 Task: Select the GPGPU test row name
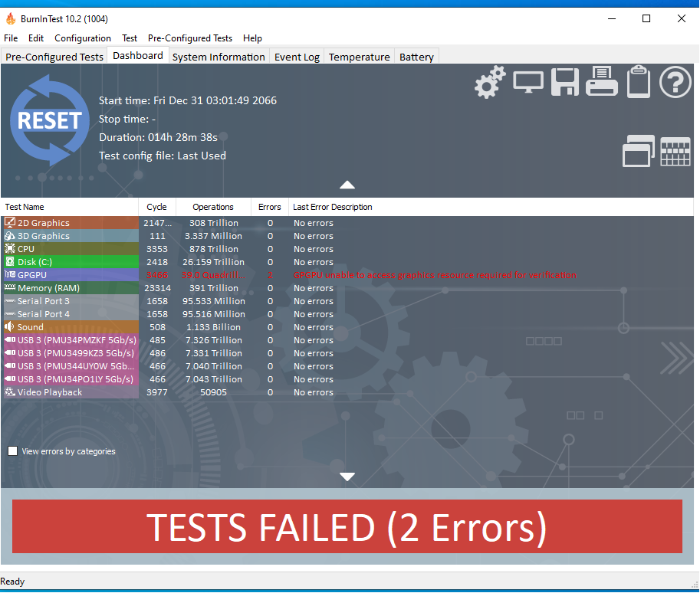coord(32,275)
